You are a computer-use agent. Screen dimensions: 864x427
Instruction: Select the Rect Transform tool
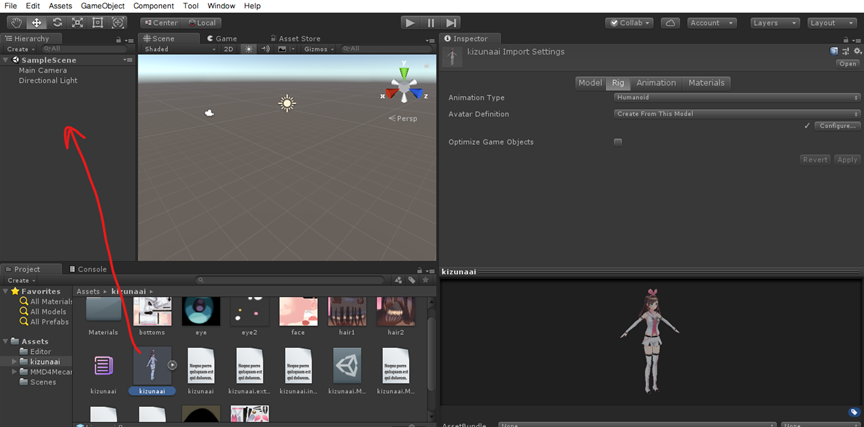point(97,22)
